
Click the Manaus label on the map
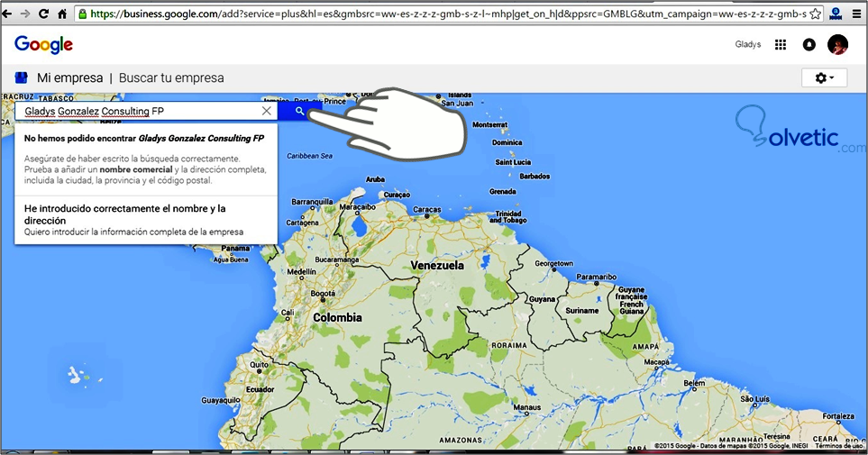coord(527,407)
